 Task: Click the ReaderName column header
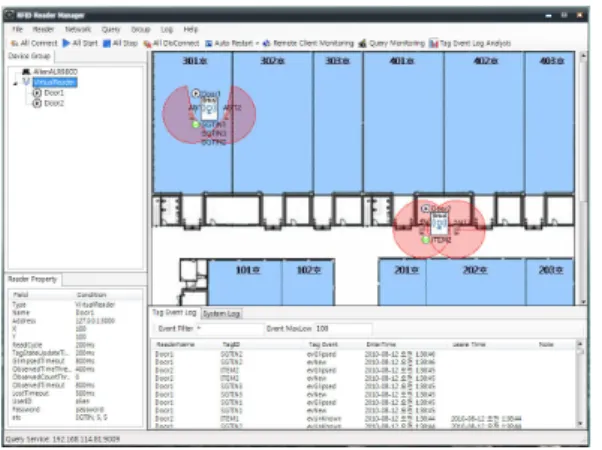pos(175,344)
